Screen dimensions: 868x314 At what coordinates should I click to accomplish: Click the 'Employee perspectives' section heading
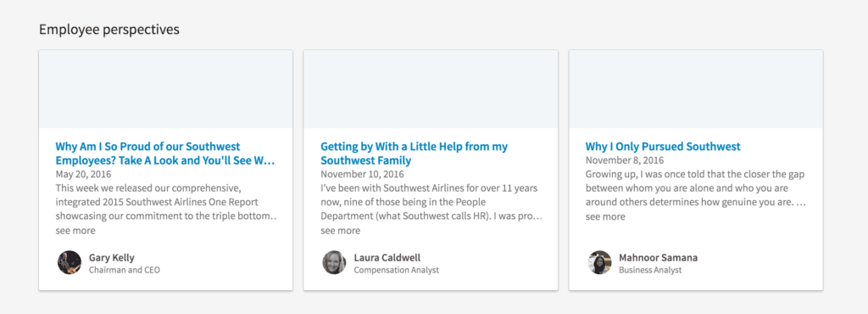pos(109,30)
